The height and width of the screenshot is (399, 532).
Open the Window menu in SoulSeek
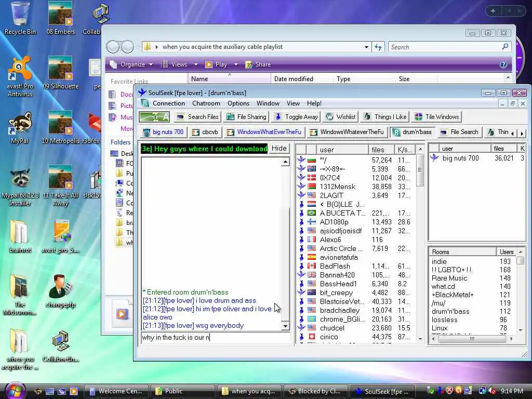268,103
